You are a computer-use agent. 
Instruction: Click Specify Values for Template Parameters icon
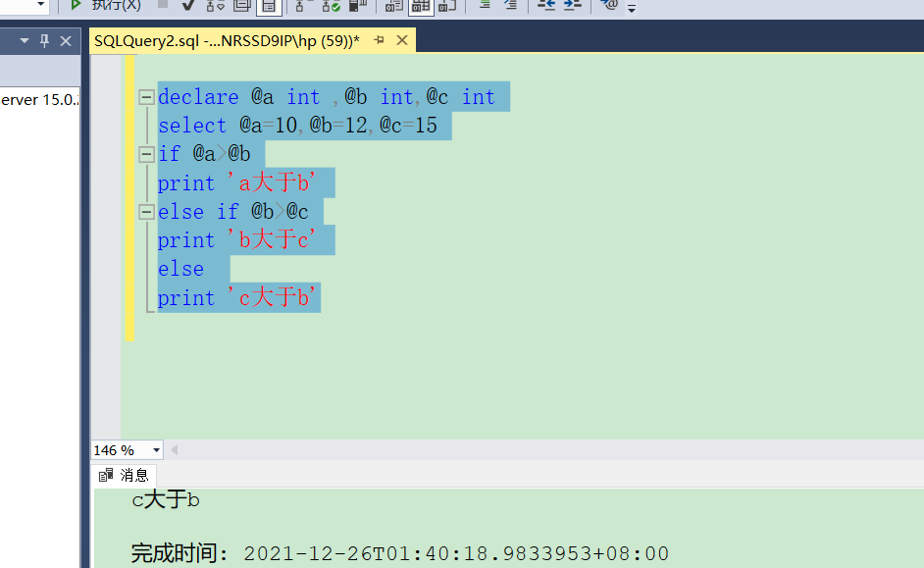[609, 5]
